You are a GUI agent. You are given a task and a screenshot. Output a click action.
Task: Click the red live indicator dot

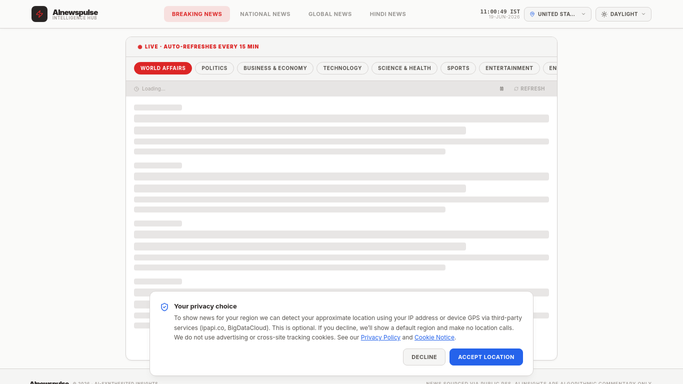[140, 47]
